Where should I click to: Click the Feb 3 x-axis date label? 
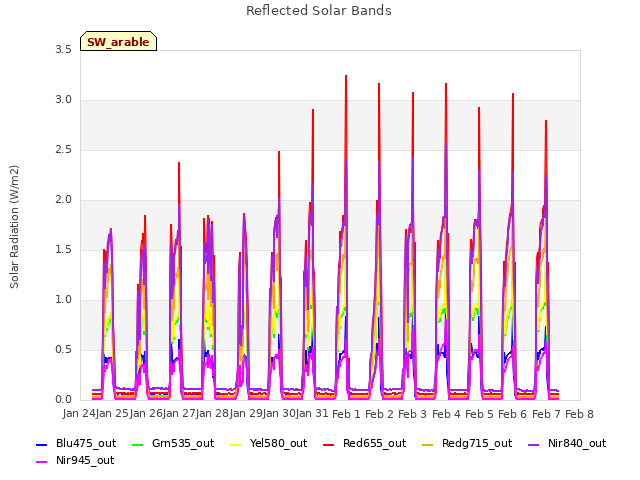[x=413, y=414]
